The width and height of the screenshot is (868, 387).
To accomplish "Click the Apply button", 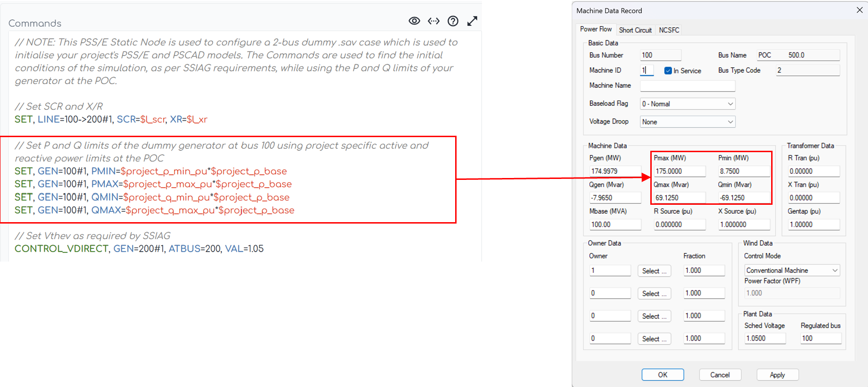I will (777, 375).
